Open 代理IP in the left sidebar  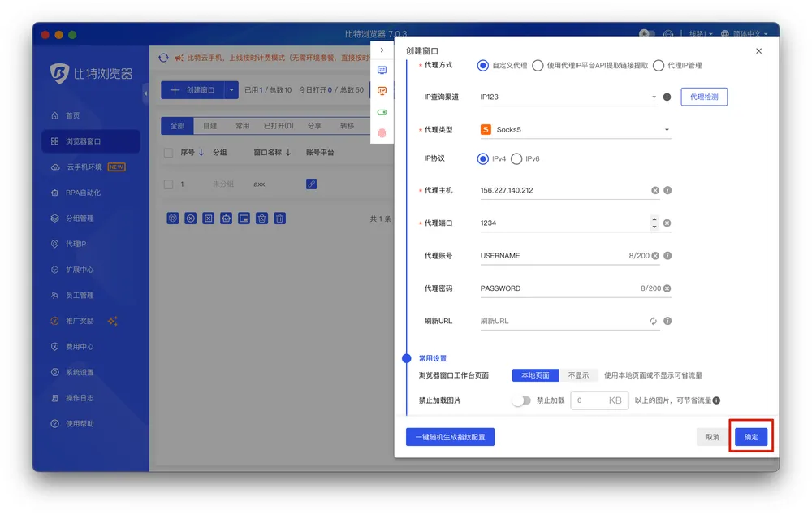[76, 244]
